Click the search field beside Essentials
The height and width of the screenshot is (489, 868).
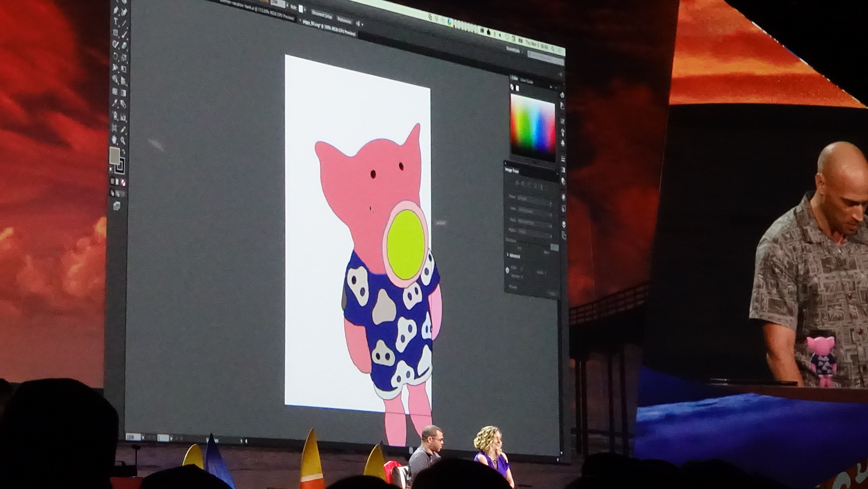point(546,57)
